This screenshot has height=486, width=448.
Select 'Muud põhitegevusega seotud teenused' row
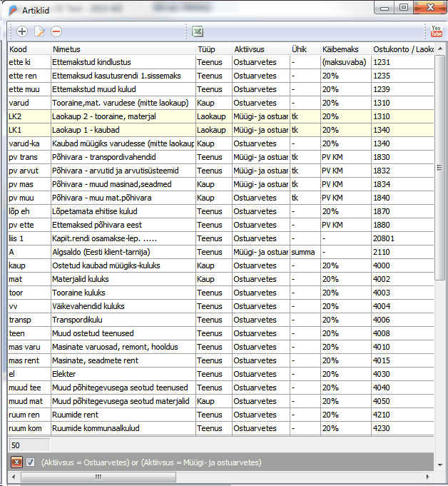click(x=220, y=388)
